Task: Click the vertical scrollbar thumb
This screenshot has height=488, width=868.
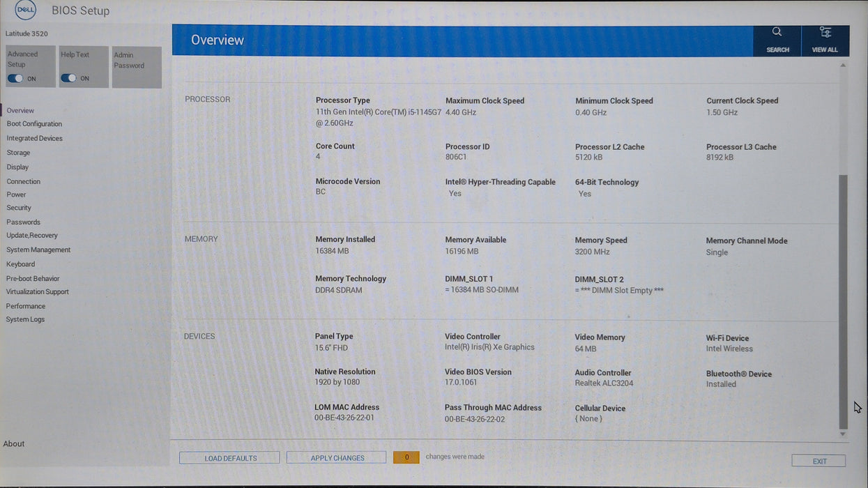Action: [x=843, y=300]
